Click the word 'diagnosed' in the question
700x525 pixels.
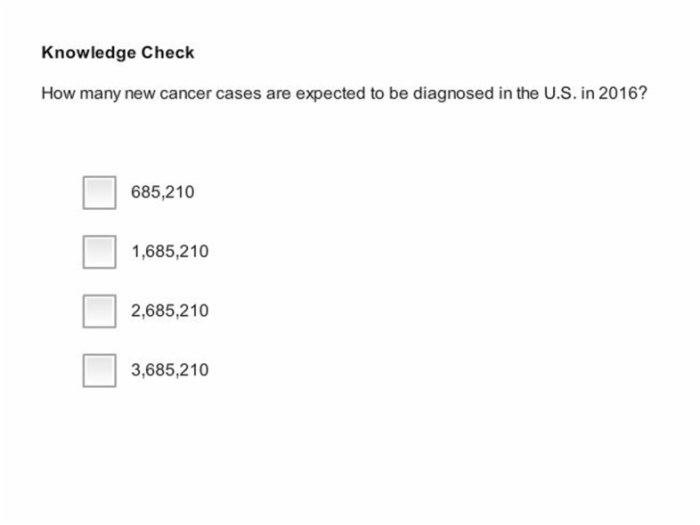[x=453, y=94]
